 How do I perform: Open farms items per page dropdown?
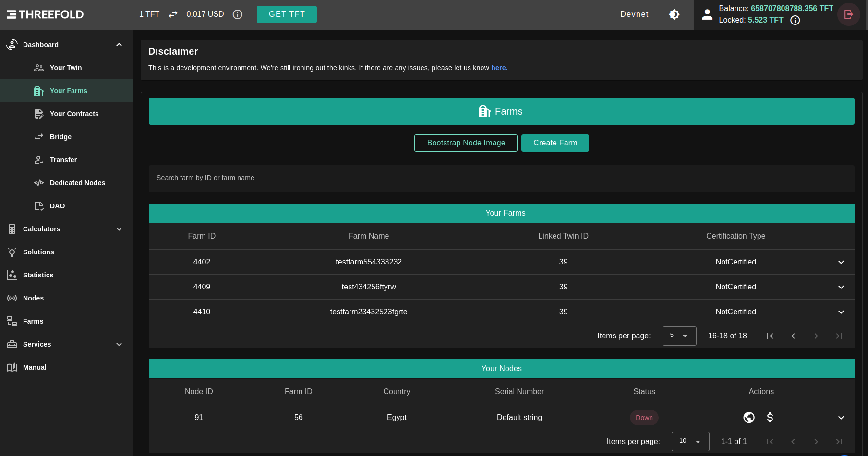[x=679, y=336]
